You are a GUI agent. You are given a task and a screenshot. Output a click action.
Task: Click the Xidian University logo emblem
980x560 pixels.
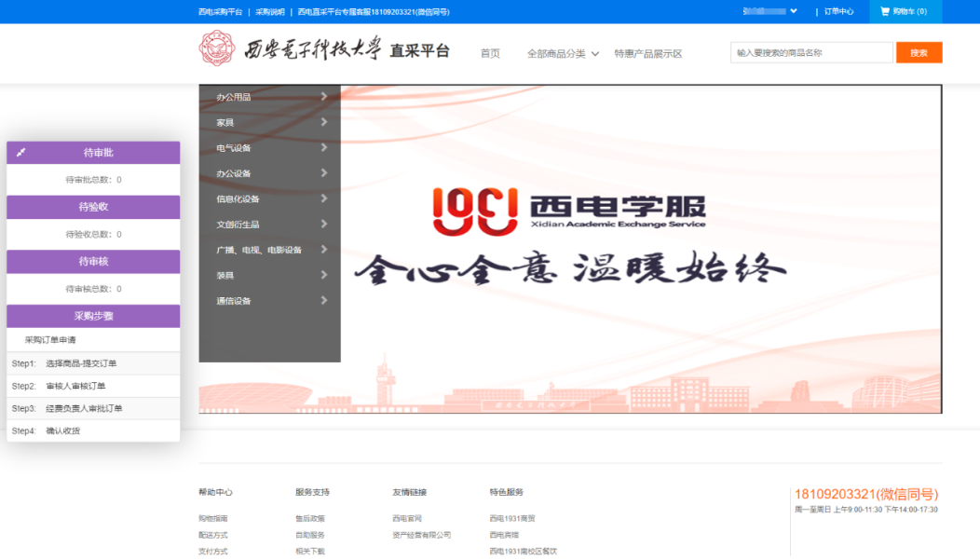[x=216, y=48]
